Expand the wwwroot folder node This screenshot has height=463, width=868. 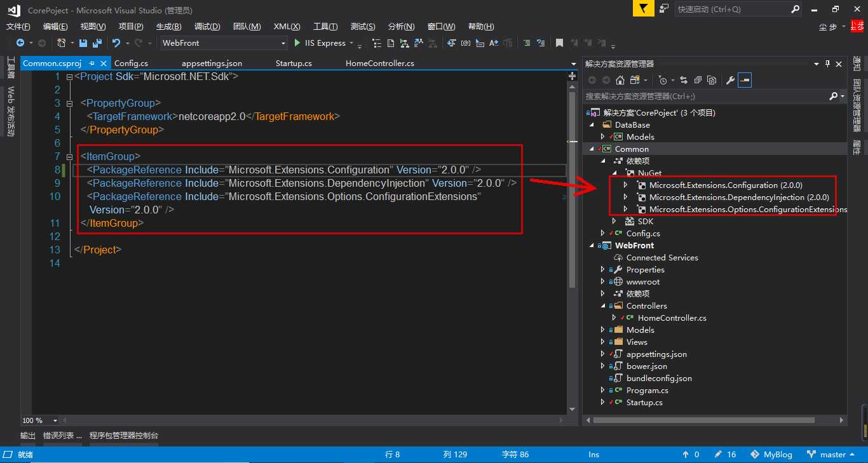(603, 281)
